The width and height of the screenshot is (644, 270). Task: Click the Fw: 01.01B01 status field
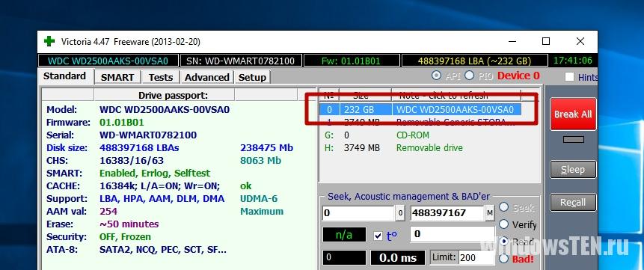[x=352, y=61]
